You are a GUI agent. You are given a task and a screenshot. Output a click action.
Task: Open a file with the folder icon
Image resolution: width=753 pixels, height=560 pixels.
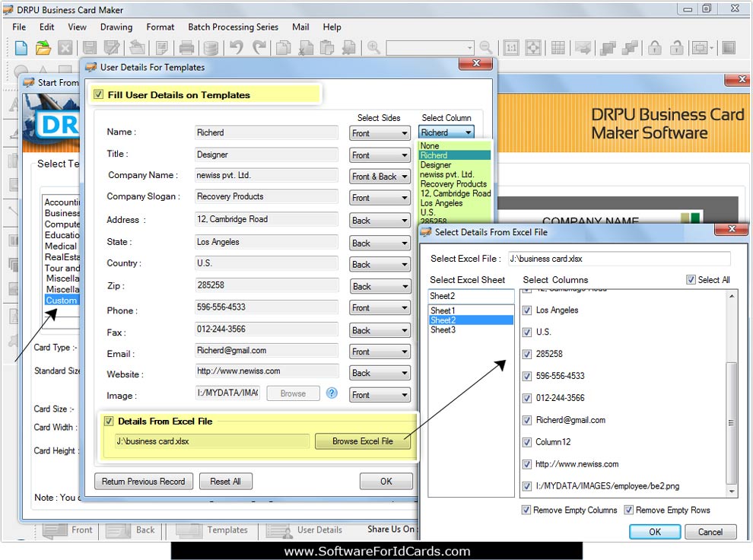(x=43, y=47)
